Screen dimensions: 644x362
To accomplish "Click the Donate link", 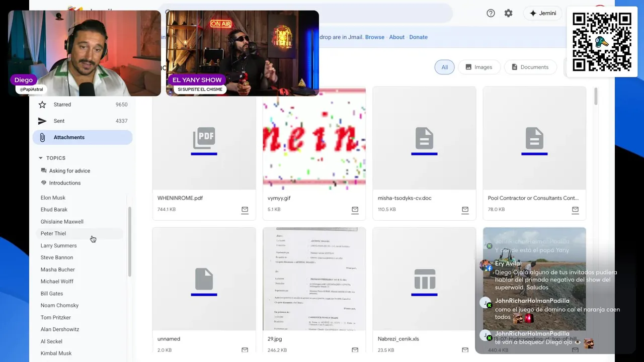I will click(418, 37).
